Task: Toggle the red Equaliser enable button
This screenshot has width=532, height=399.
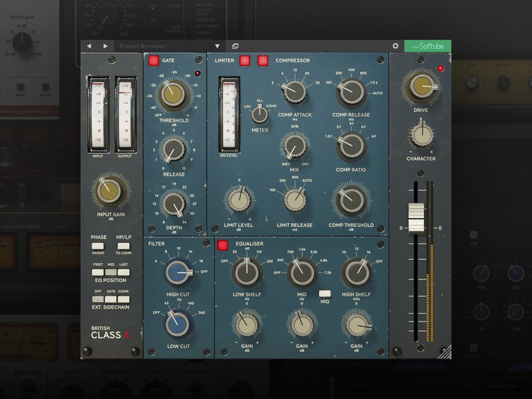Action: (x=223, y=245)
